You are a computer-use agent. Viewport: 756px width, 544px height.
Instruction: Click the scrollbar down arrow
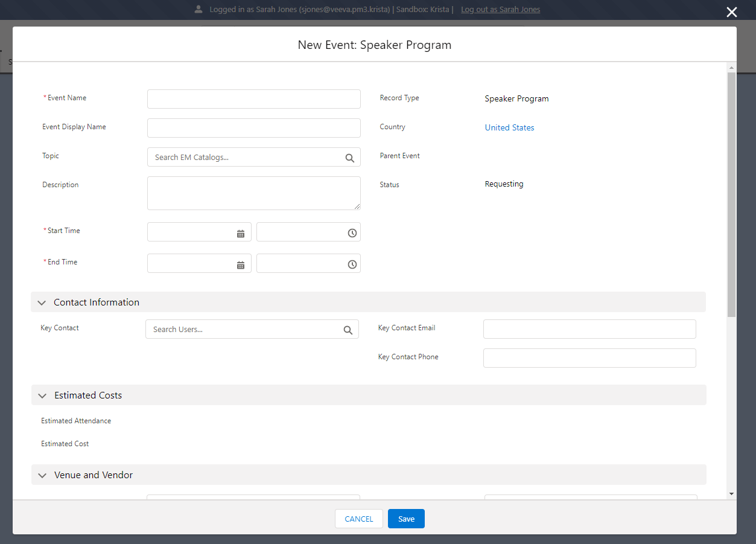731,493
